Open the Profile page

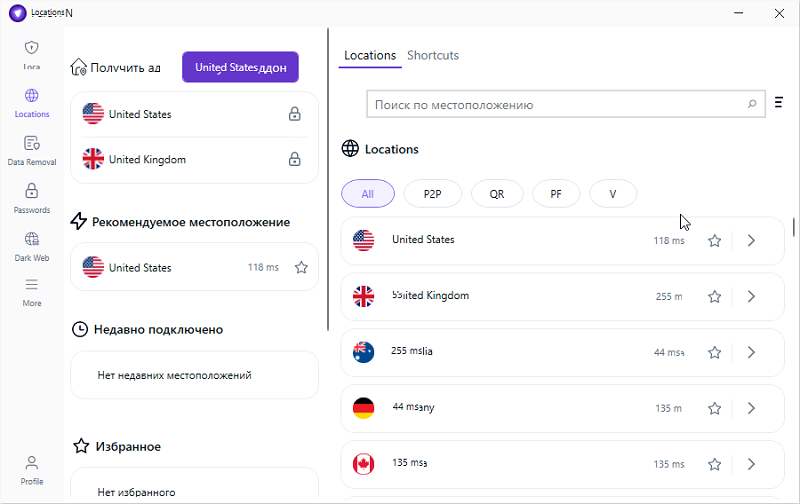pyautogui.click(x=32, y=469)
